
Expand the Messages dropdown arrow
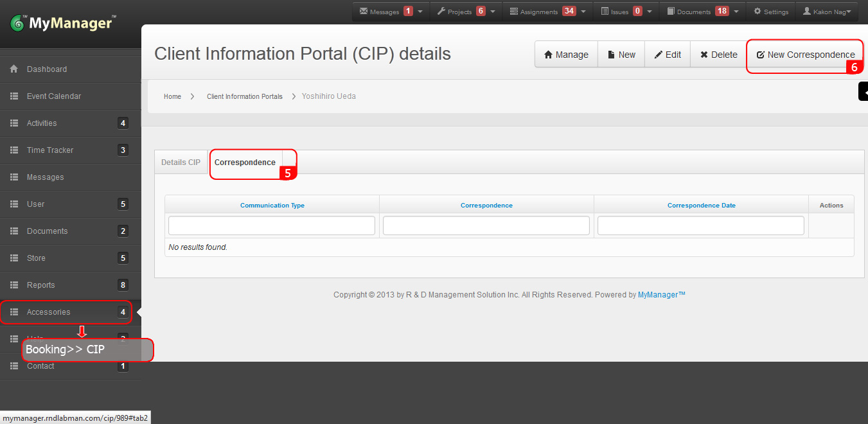click(420, 12)
